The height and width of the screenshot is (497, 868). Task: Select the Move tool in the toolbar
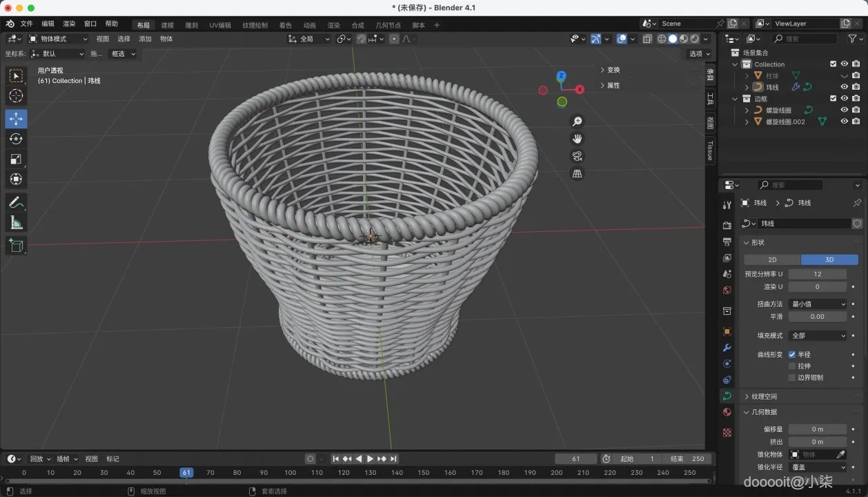16,119
